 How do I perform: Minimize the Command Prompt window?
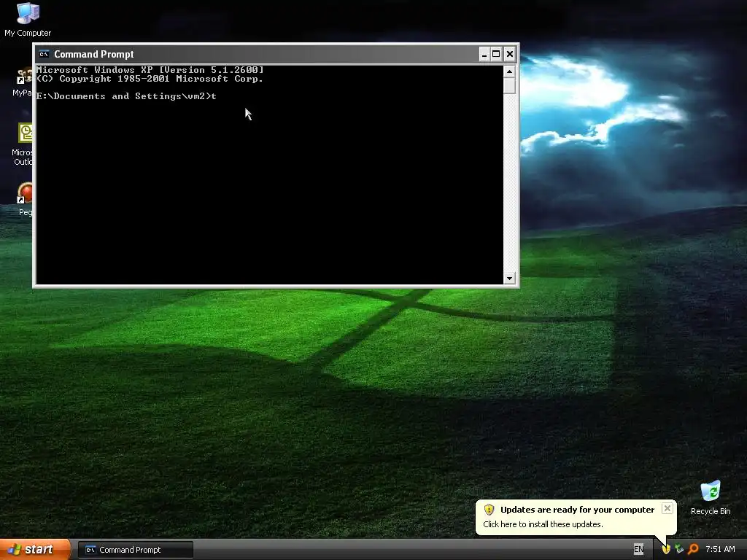click(484, 54)
